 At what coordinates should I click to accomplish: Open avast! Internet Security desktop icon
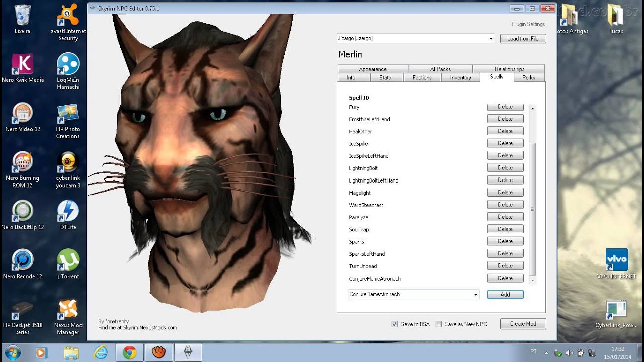pos(68,23)
